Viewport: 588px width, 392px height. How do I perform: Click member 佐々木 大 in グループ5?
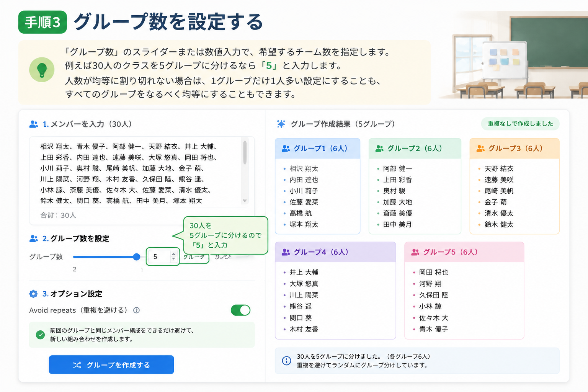pyautogui.click(x=434, y=318)
